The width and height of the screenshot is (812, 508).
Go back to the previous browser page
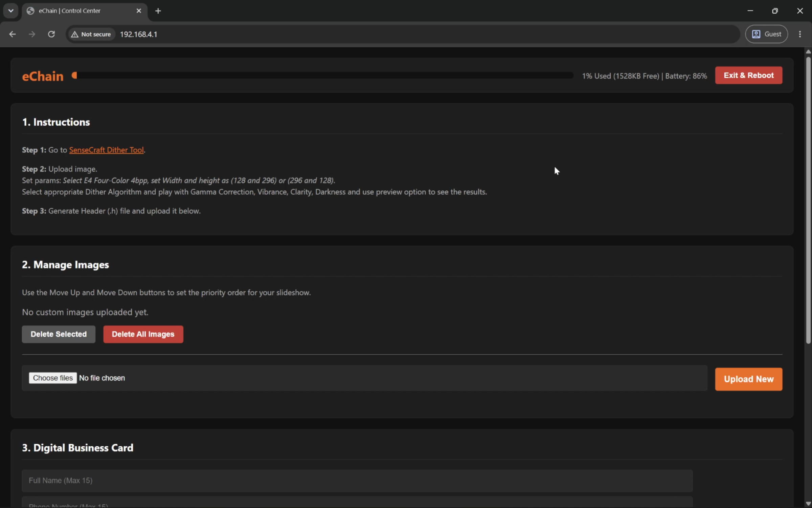point(13,34)
